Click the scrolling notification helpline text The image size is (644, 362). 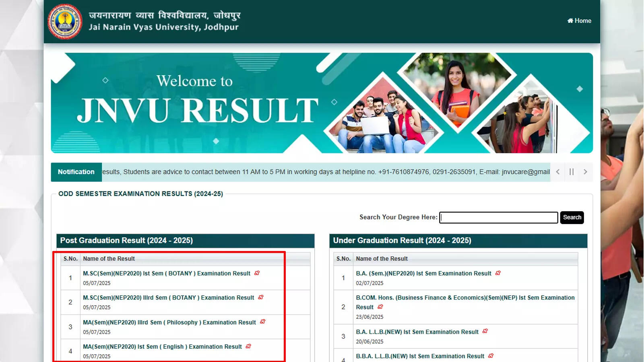(326, 172)
